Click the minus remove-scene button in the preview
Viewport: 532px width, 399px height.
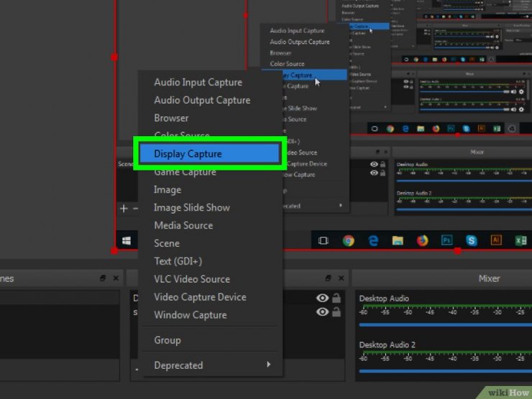point(135,208)
